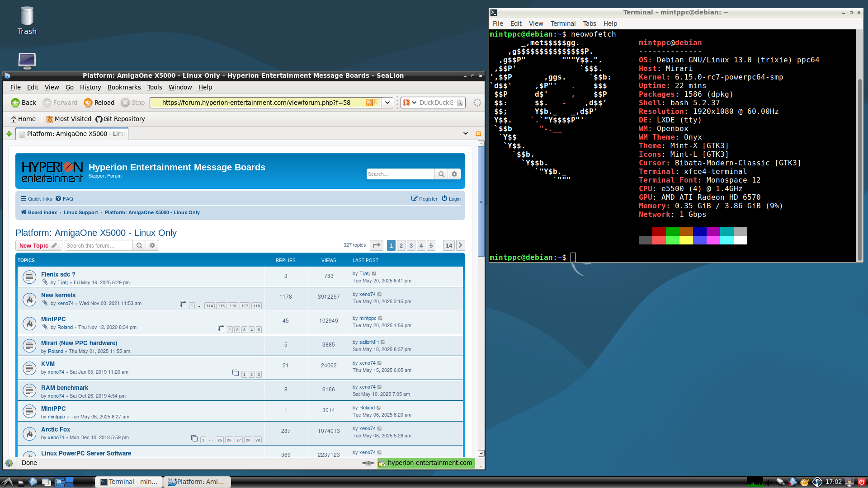View last post icon in KVM row
This screenshot has height=488, width=868.
(x=380, y=363)
